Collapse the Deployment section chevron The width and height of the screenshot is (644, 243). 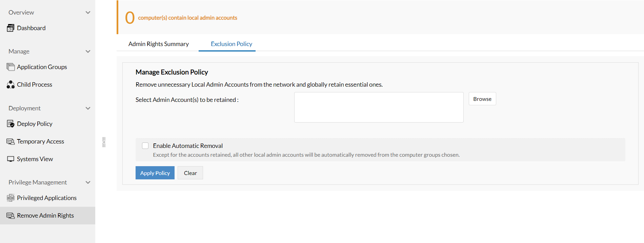[88, 108]
